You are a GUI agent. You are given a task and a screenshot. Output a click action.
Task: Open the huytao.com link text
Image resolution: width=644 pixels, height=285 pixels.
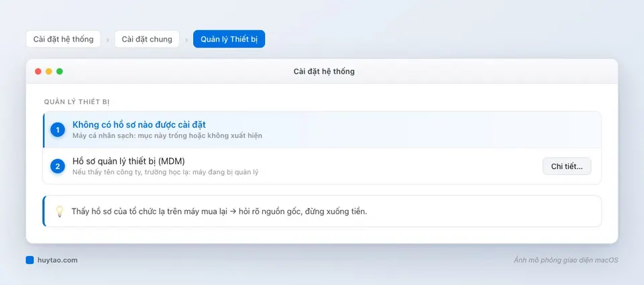[58, 260]
